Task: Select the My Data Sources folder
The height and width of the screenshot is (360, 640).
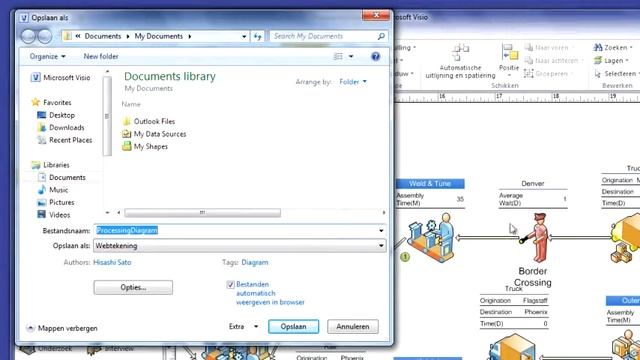Action: pos(154,134)
